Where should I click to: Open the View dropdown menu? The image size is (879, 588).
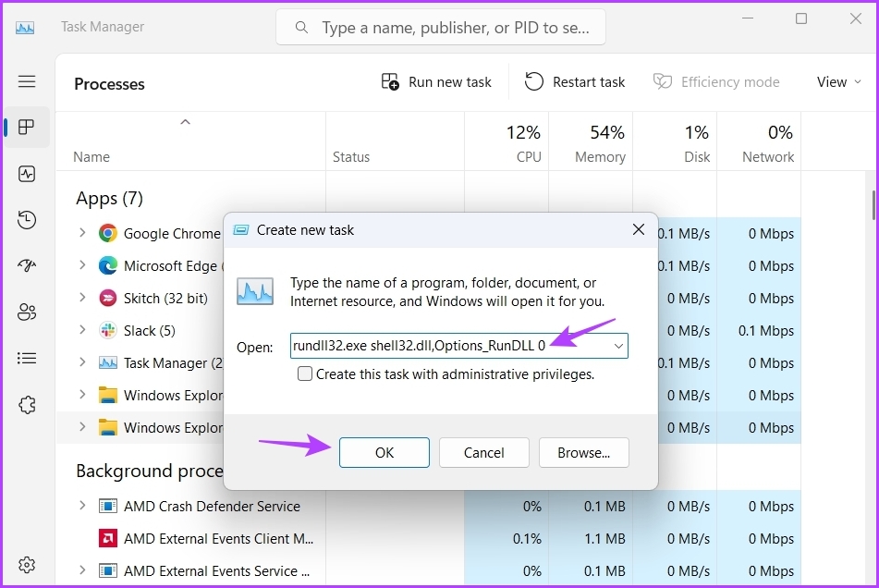pyautogui.click(x=838, y=82)
